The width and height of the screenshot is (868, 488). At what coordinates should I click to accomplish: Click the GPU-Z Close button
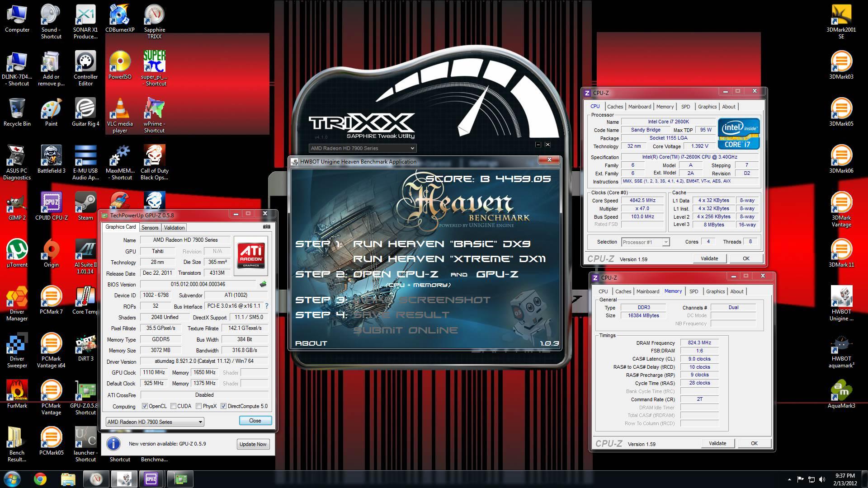[x=255, y=421]
